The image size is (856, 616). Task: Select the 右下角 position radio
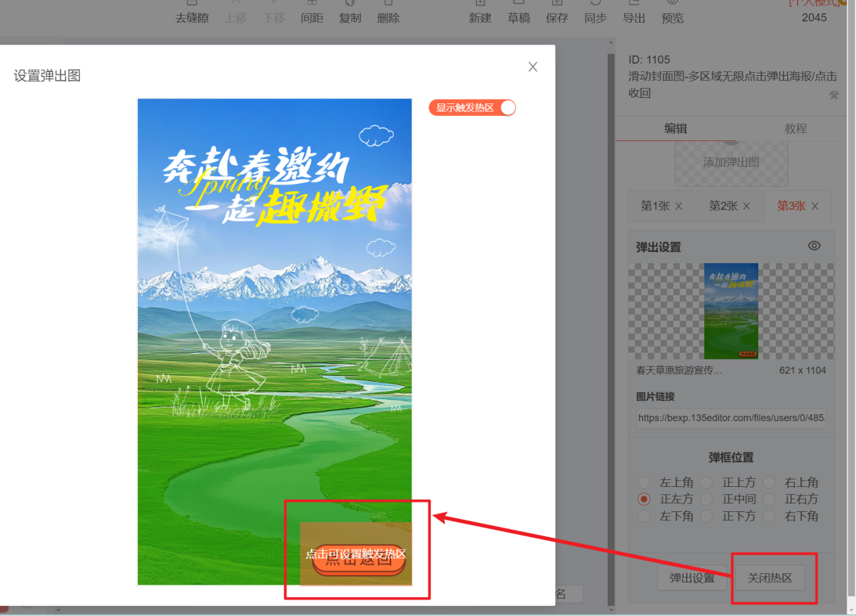(769, 516)
